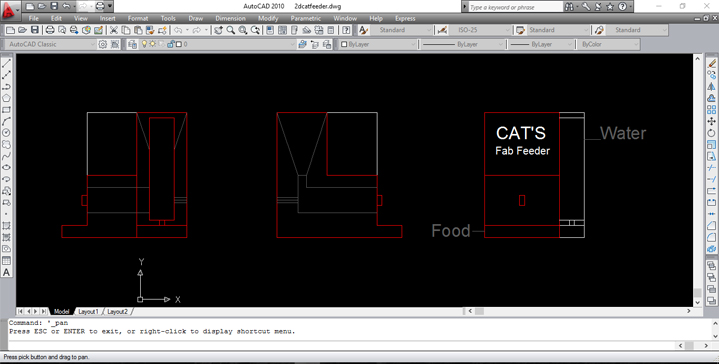This screenshot has height=364, width=719.
Task: Click the horizontal scrollbar right arrow
Action: [689, 311]
